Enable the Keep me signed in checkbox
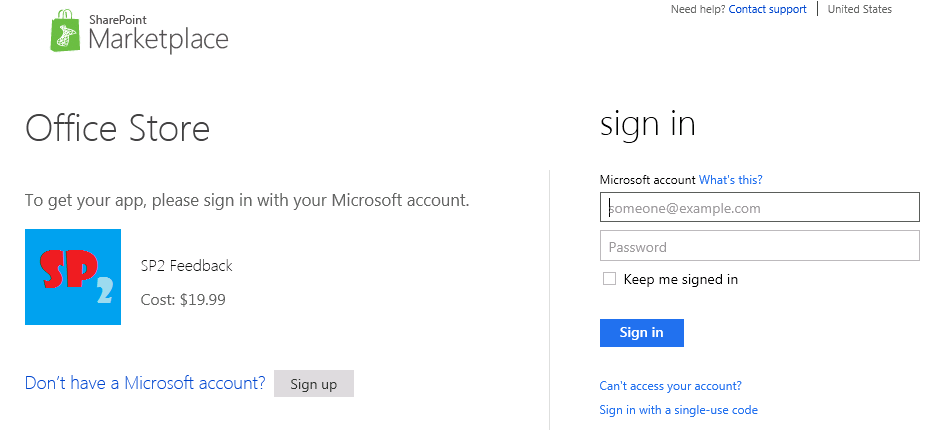The image size is (932, 430). 609,279
